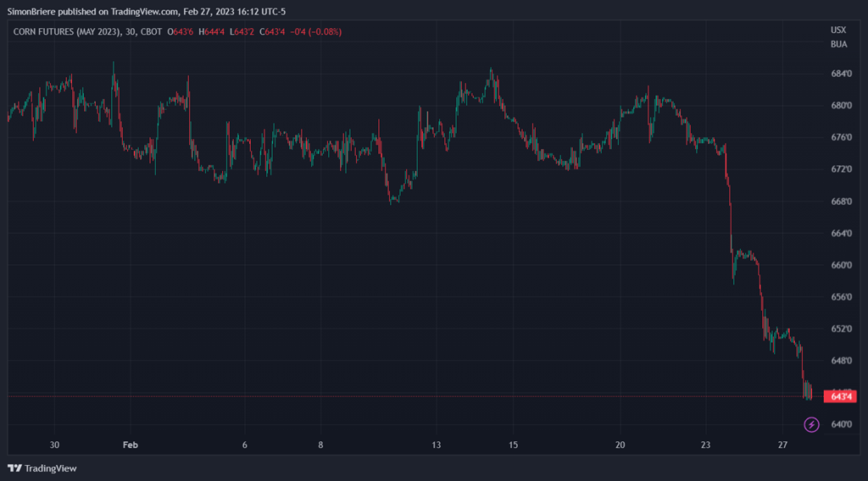Open the USX BUA currency unit label
Screen dimensions: 868x481
[x=838, y=36]
